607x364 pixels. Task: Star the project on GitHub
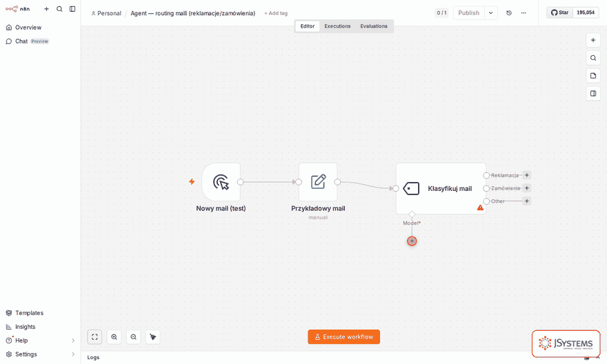coord(560,12)
